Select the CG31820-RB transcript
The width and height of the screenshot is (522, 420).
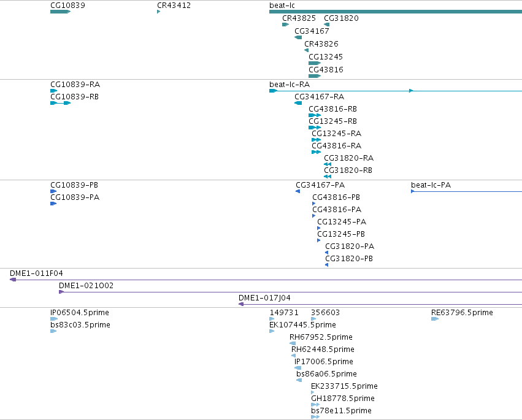[x=328, y=177]
